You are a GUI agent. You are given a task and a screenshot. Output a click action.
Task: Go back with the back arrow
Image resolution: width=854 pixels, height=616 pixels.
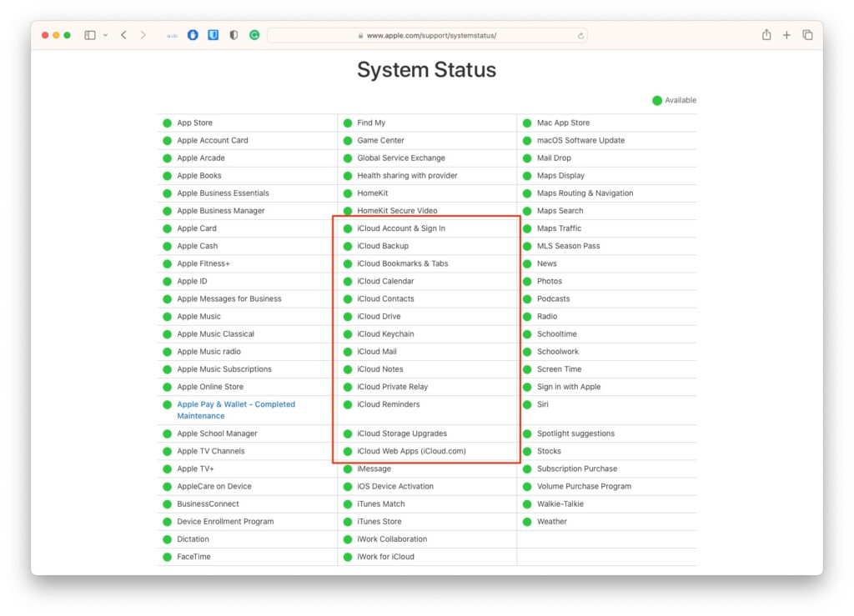coord(123,35)
